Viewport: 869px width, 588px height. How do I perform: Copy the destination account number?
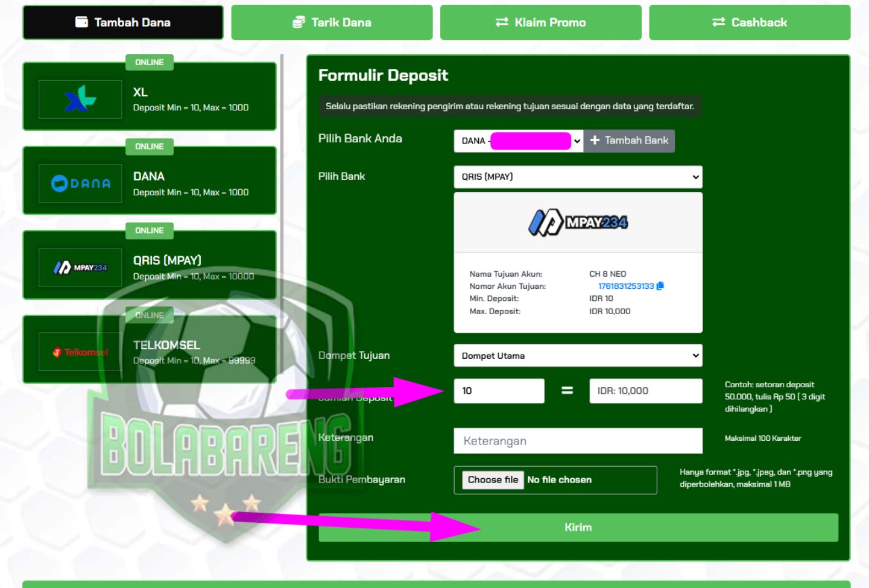click(660, 286)
